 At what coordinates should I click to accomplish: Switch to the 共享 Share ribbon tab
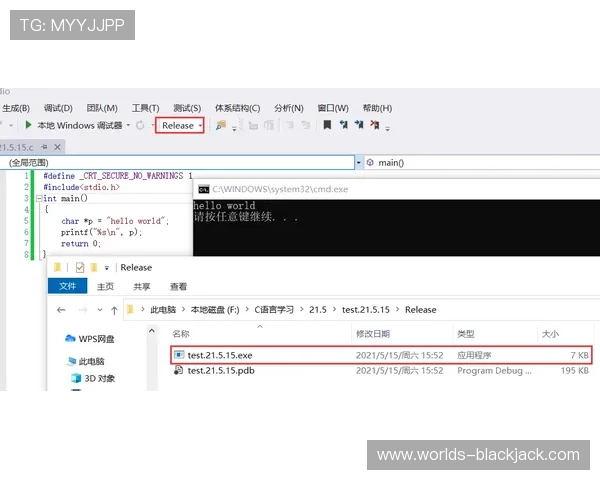tap(142, 287)
